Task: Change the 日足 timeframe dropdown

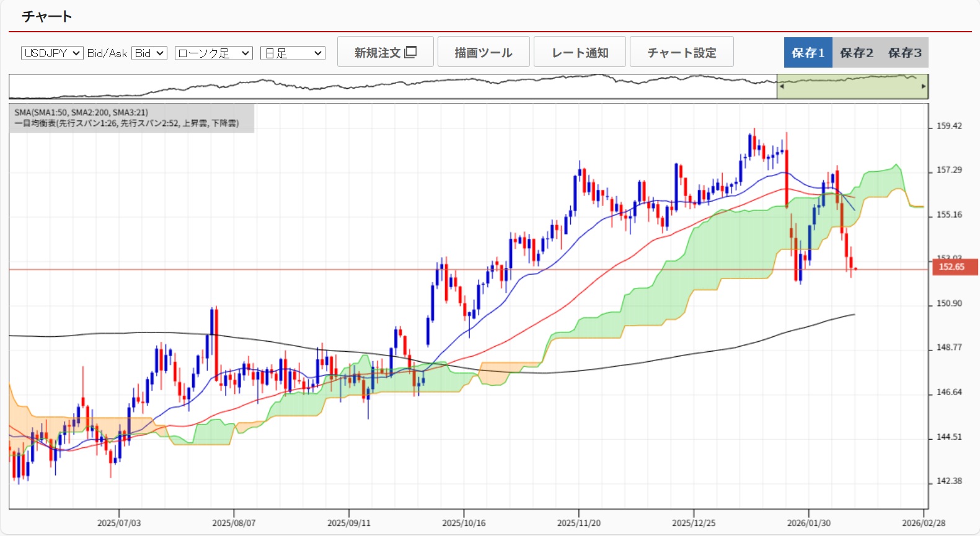Action: pyautogui.click(x=293, y=53)
